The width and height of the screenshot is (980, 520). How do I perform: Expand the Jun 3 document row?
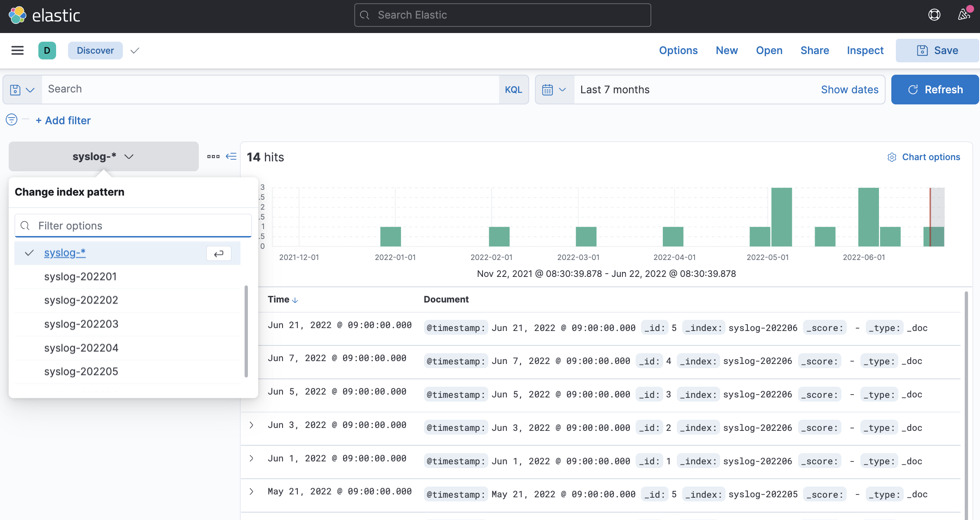tap(252, 424)
